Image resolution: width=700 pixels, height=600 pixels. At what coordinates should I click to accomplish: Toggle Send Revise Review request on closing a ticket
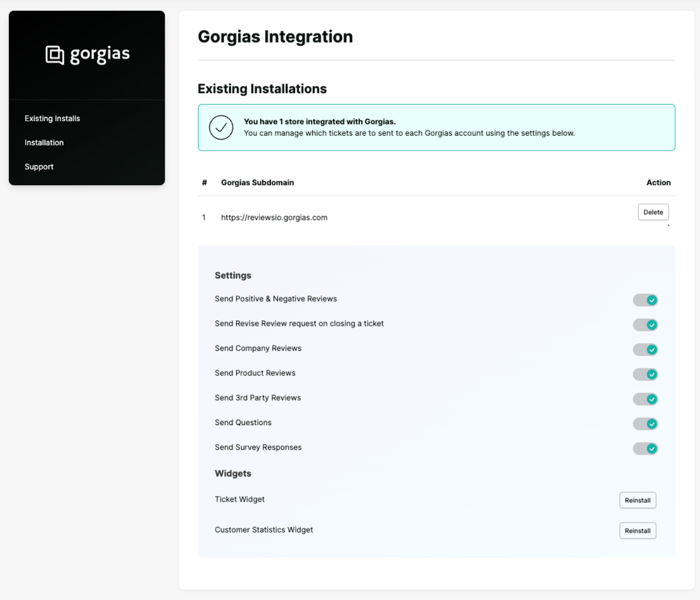(645, 325)
